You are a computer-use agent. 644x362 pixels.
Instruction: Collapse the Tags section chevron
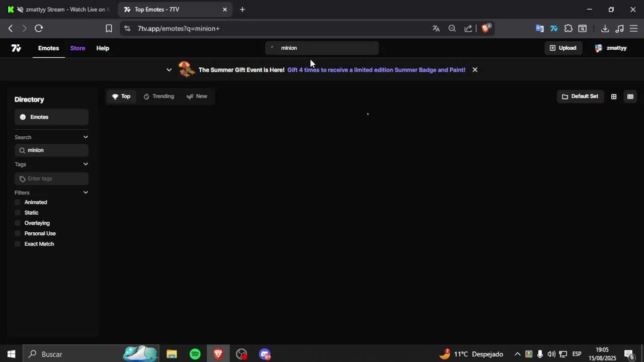click(86, 164)
